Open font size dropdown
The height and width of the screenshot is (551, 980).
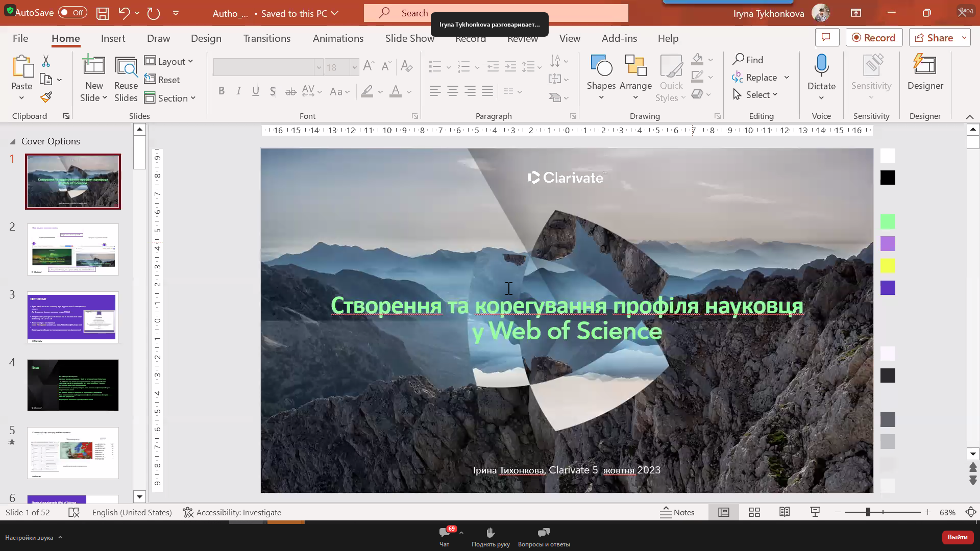click(x=354, y=67)
